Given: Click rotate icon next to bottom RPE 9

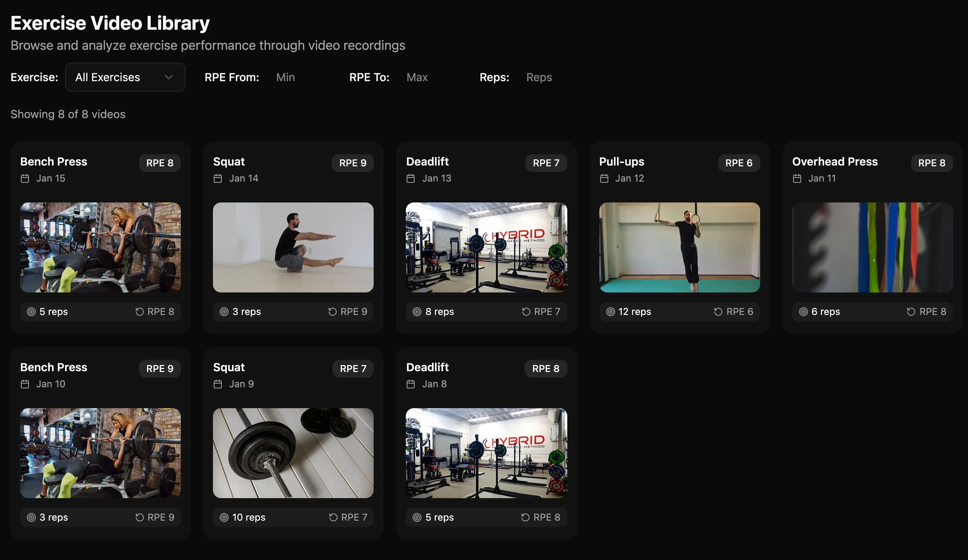Looking at the screenshot, I should (x=140, y=517).
